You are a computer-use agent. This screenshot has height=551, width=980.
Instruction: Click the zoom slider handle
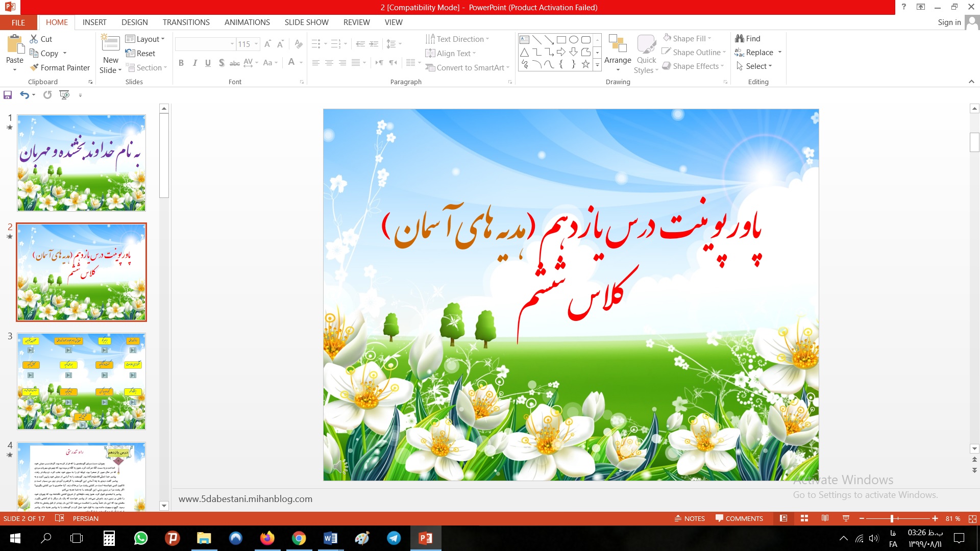892,518
